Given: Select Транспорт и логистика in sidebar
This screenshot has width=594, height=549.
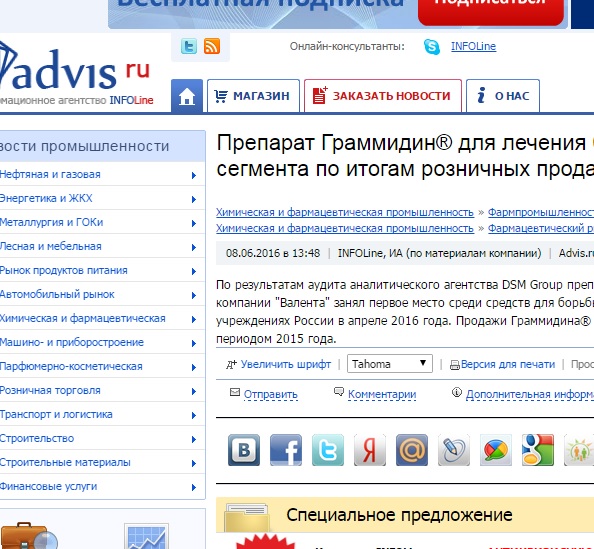Looking at the screenshot, I should coord(56,414).
